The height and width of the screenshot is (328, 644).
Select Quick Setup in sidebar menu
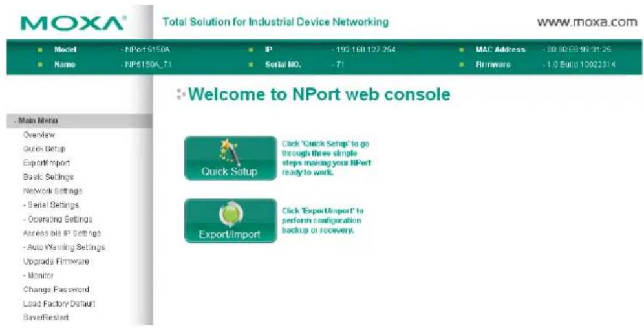click(x=45, y=149)
